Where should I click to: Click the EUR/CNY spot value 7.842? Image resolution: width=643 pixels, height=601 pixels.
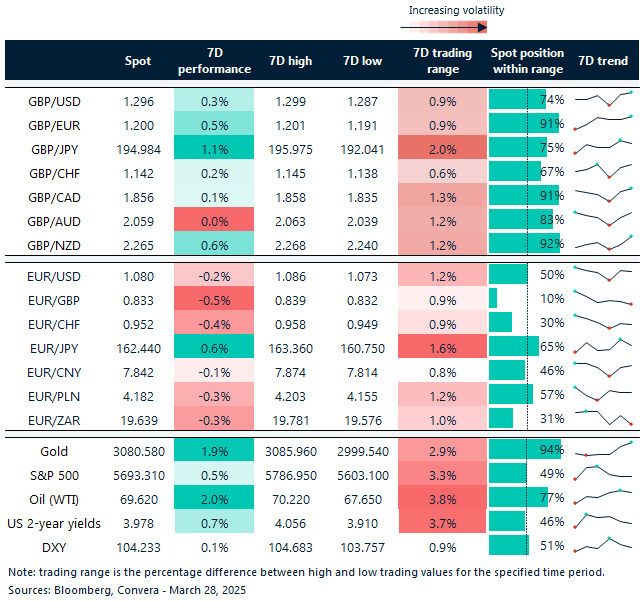point(139,373)
